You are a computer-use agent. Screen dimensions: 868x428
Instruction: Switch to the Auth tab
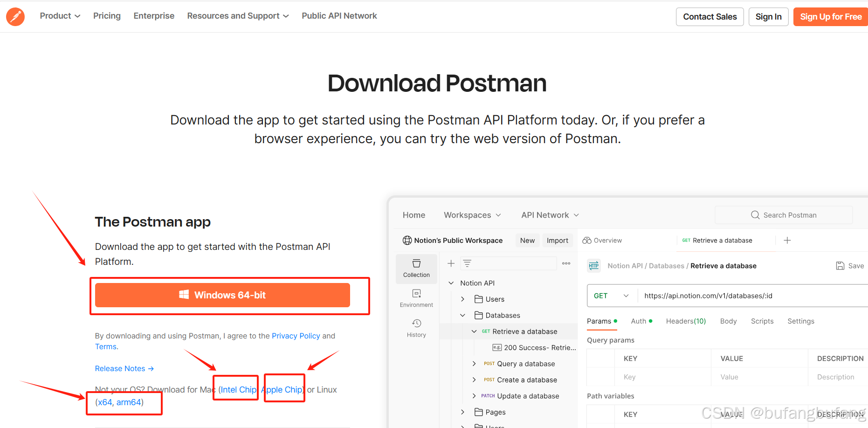click(x=641, y=321)
